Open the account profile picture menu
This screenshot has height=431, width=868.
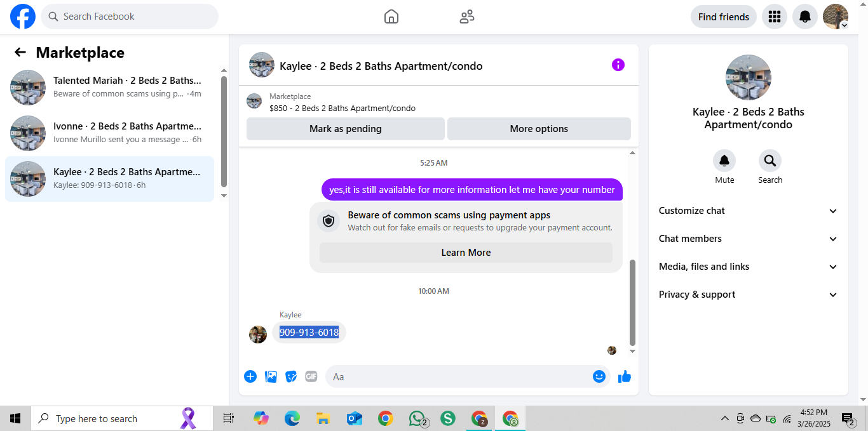[836, 17]
